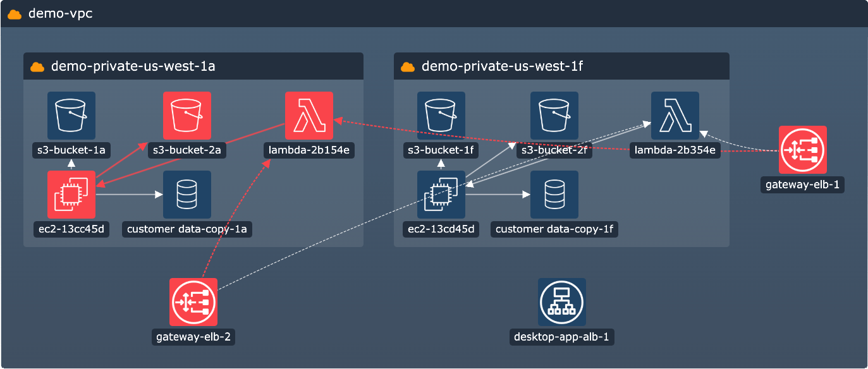Click the desktop-app-alb-1 text label
This screenshot has height=369, width=868.
click(562, 337)
